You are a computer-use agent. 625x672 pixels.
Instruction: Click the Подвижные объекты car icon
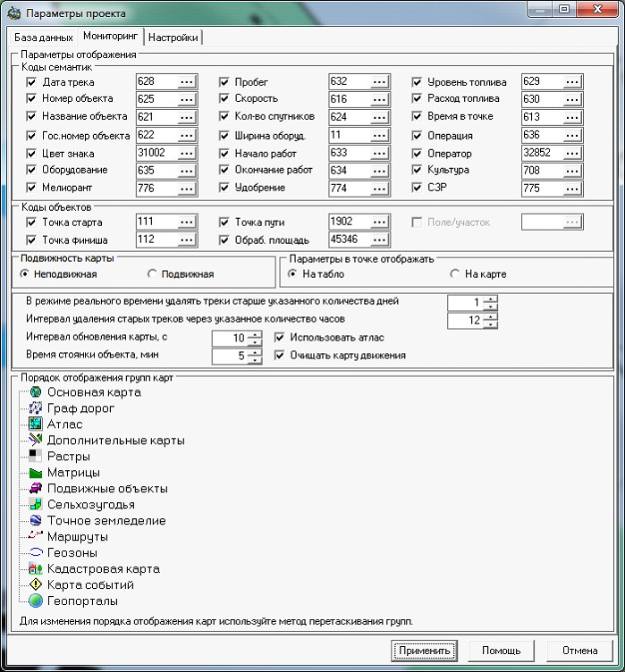[x=36, y=489]
